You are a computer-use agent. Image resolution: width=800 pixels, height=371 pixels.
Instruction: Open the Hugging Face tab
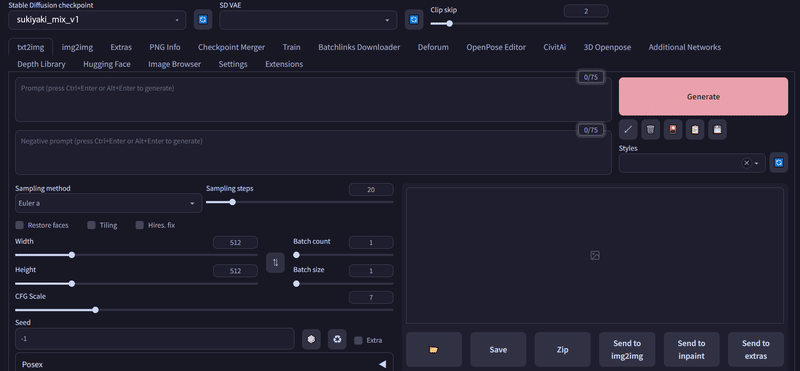pos(107,64)
